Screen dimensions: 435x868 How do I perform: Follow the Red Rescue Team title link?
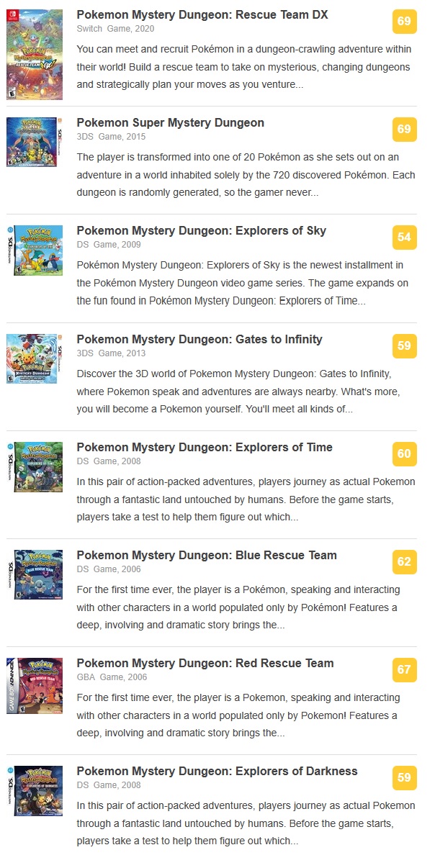click(205, 663)
